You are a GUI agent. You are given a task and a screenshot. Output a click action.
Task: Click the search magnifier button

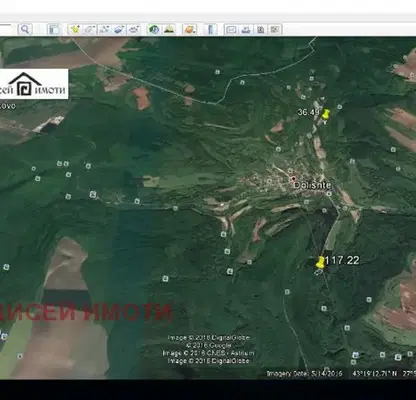point(25,29)
